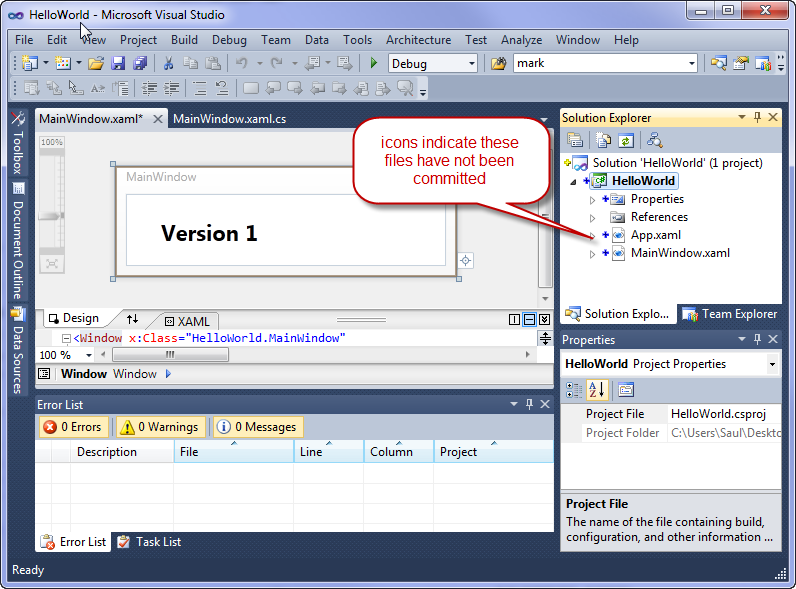Image resolution: width=796 pixels, height=589 pixels.
Task: Click View Class Diagram icon in Solution Explorer
Action: coord(654,140)
